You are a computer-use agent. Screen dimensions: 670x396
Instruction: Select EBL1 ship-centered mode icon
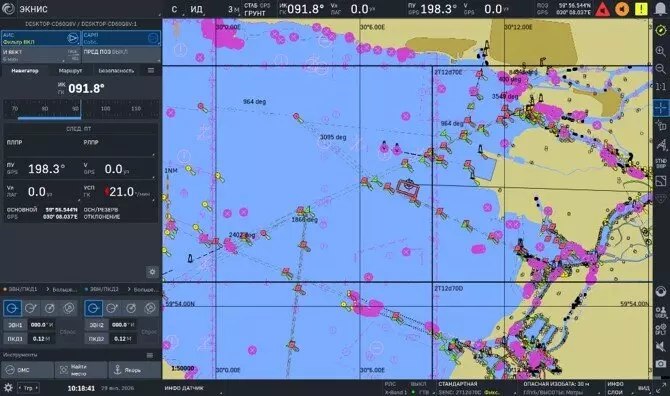pos(12,308)
